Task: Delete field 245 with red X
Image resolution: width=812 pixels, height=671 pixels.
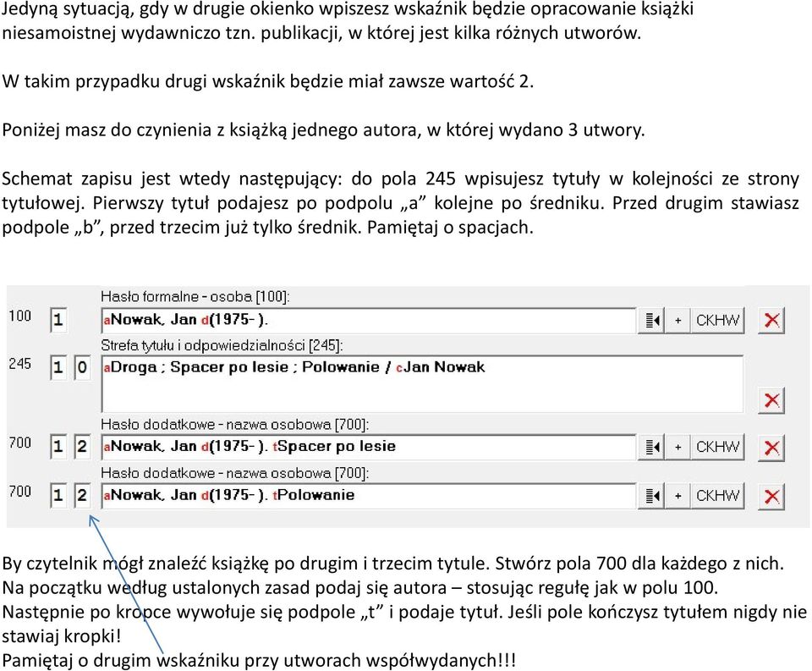Action: [771, 400]
